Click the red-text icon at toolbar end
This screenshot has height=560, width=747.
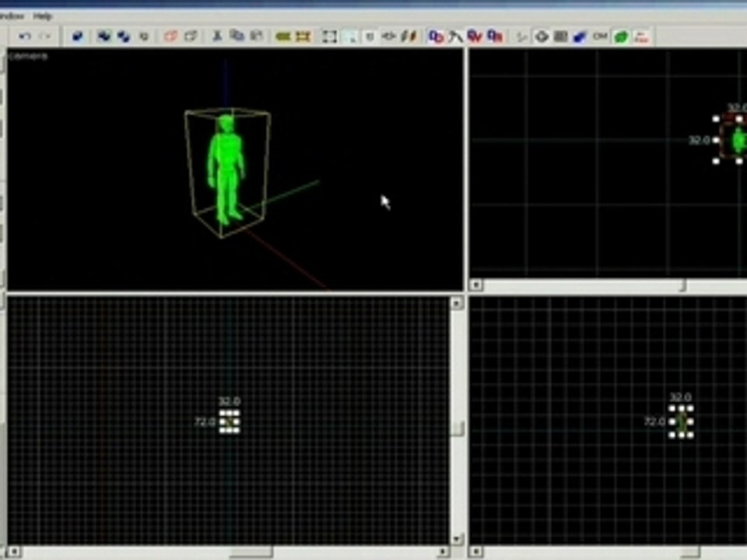[642, 37]
